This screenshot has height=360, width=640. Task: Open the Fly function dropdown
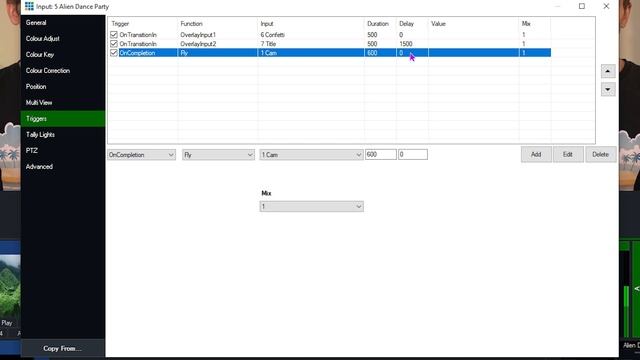(218, 155)
